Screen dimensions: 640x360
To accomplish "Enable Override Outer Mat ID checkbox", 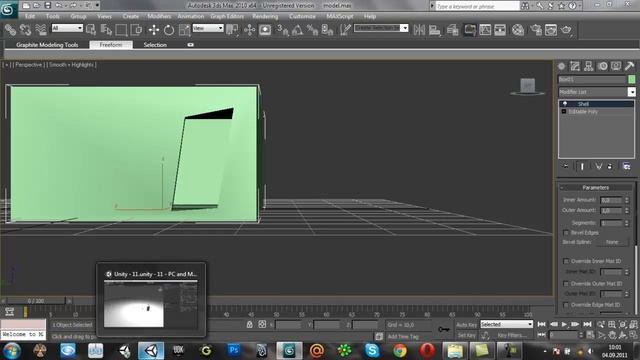I will point(566,284).
